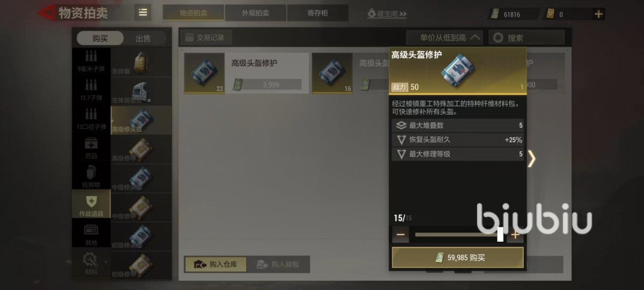Select 购入背包 purchase destination
The image size is (644, 290).
coord(278,264)
